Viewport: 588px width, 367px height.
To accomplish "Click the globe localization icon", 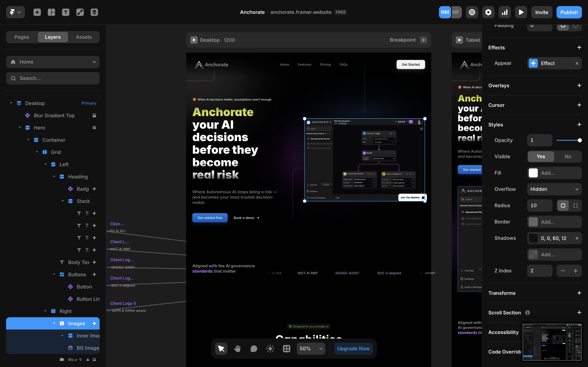I will pyautogui.click(x=472, y=12).
